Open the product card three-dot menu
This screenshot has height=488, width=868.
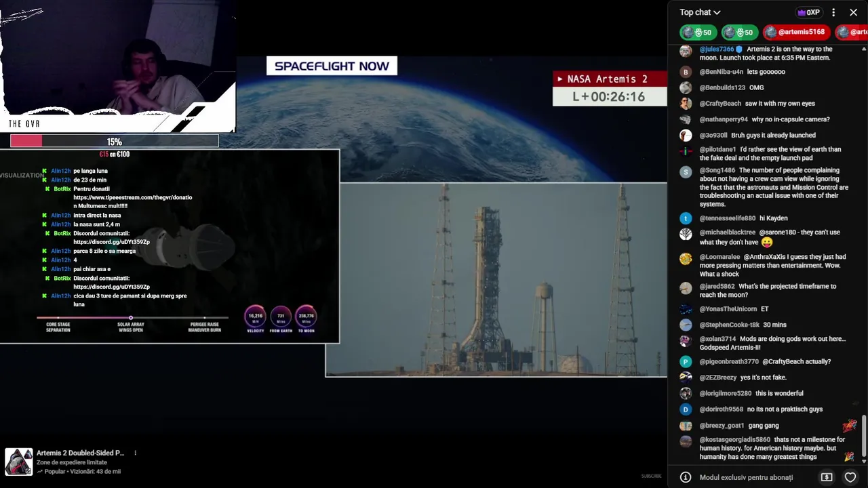(135, 453)
